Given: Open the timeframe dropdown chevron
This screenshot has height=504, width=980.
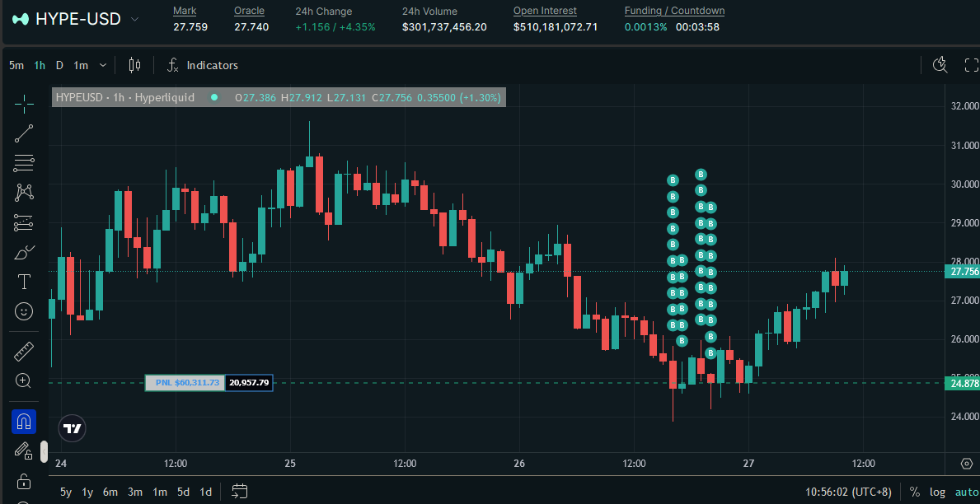Looking at the screenshot, I should (x=102, y=65).
